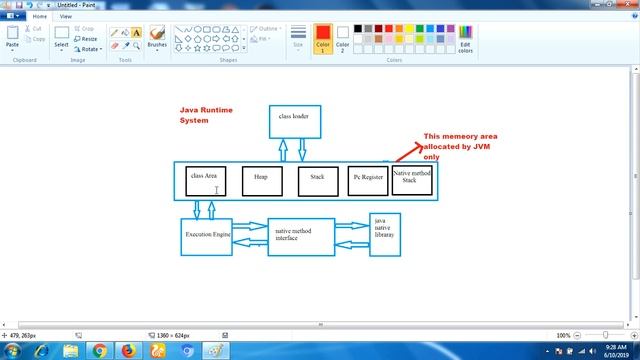The width and height of the screenshot is (640, 360).
Task: Click the Cut button
Action: [x=33, y=29]
